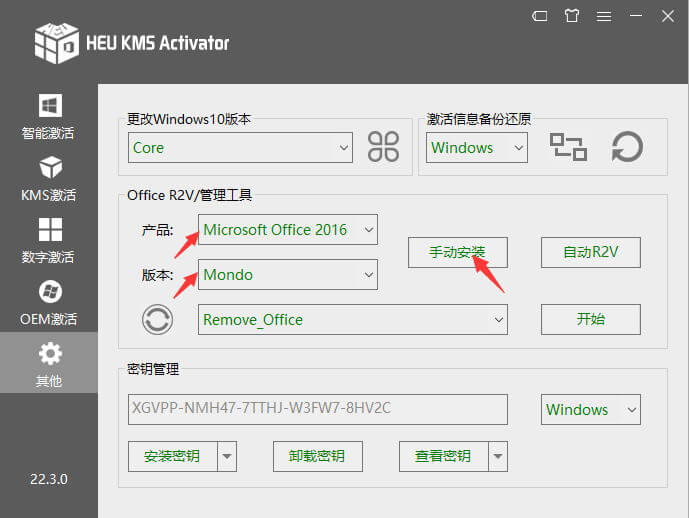Click the 更改Windows10版本 group title
689x518 pixels.
(x=189, y=119)
